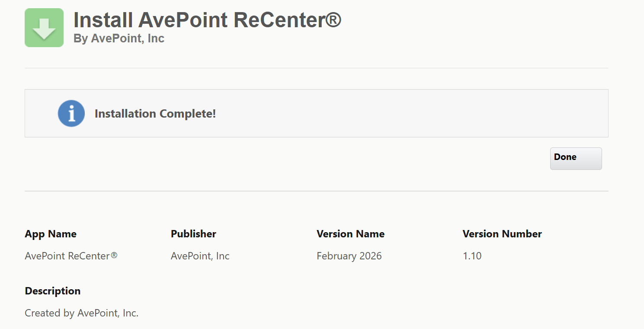The image size is (644, 329).
Task: Select the "February 2026" version name value
Action: click(x=349, y=256)
